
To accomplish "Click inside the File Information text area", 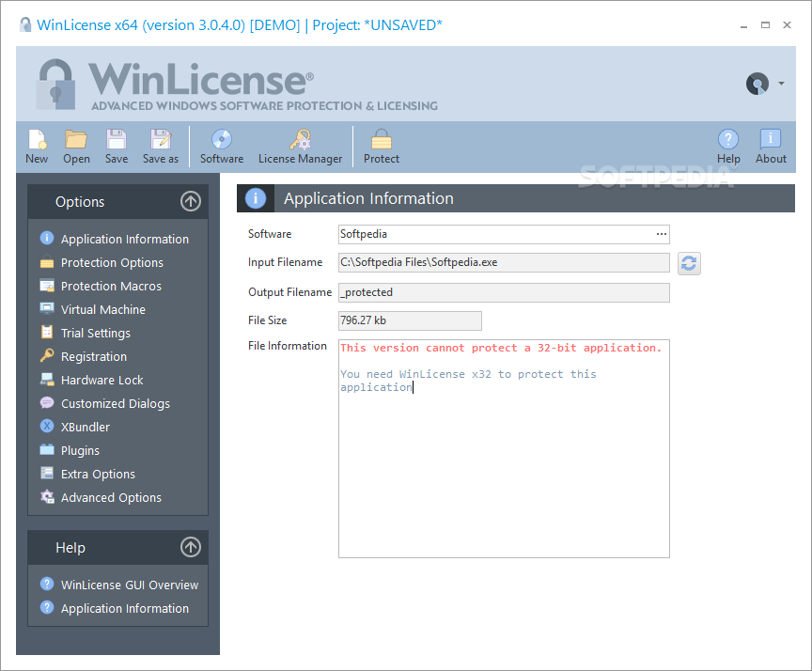I will (504, 449).
